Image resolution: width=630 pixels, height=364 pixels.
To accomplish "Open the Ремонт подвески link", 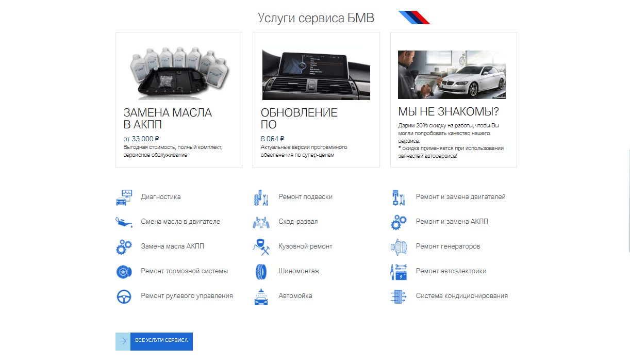I will pyautogui.click(x=306, y=197).
